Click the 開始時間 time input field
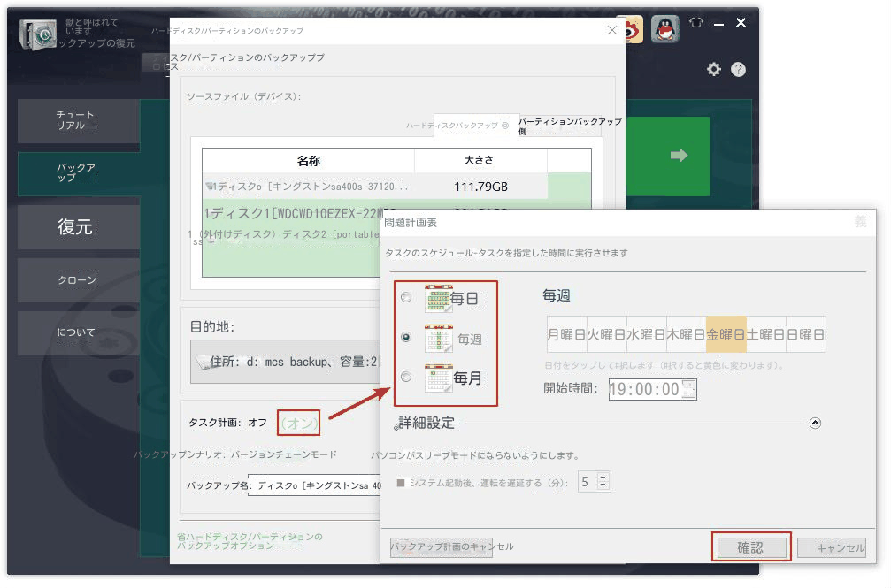The width and height of the screenshot is (891, 588). click(645, 389)
